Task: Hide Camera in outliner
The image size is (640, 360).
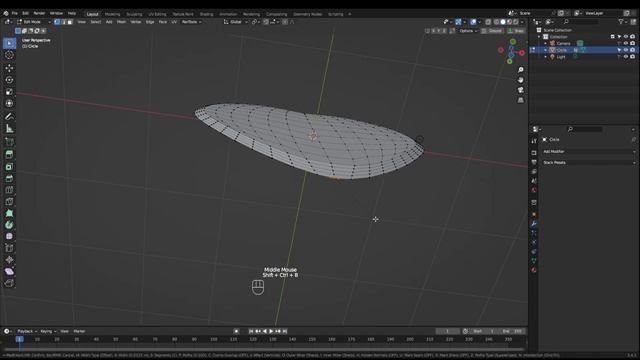Action: 626,43
